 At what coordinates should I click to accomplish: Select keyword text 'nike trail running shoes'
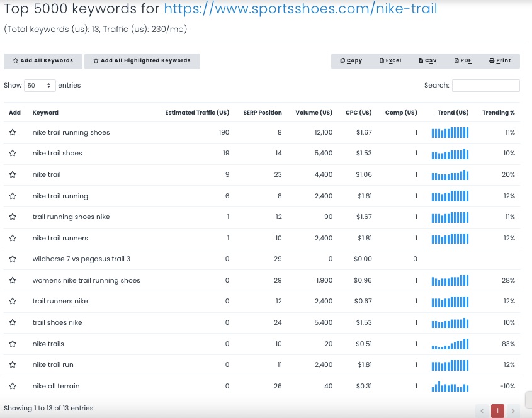tap(71, 133)
